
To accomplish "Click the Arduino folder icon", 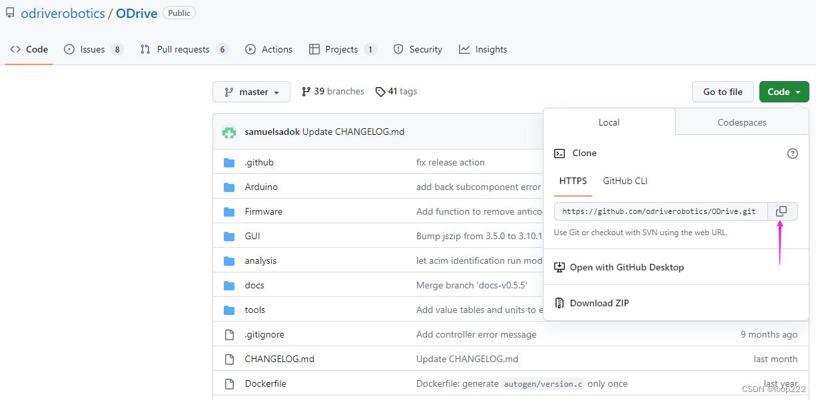I will tap(229, 187).
